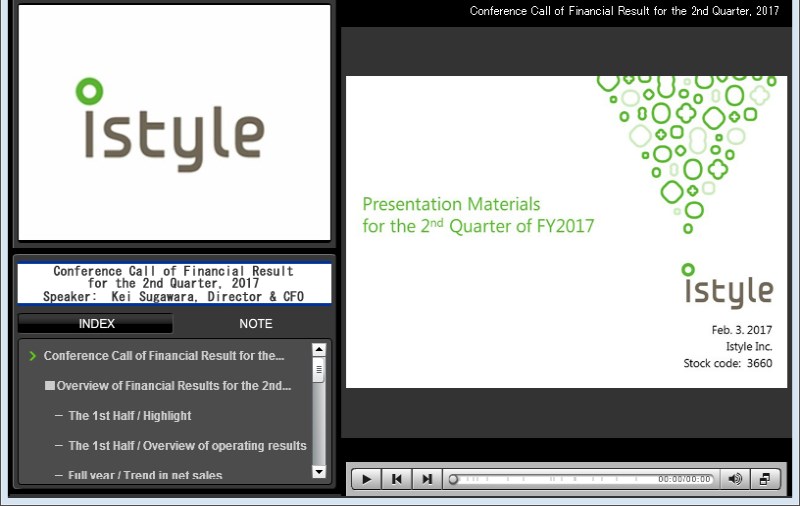
Task: Skip to the next slide
Action: point(427,479)
